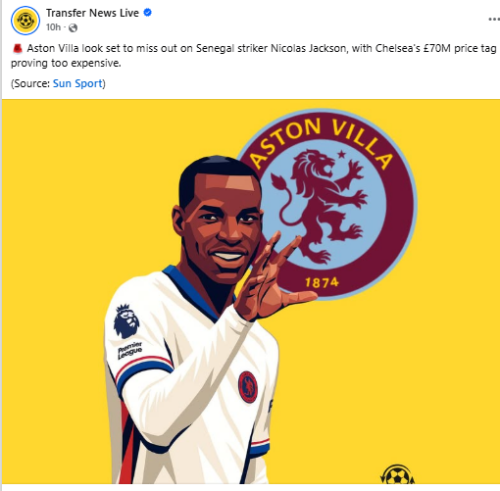Screen dimensions: 500x491
Task: Click the 10h post timestamp
Action: click(53, 27)
